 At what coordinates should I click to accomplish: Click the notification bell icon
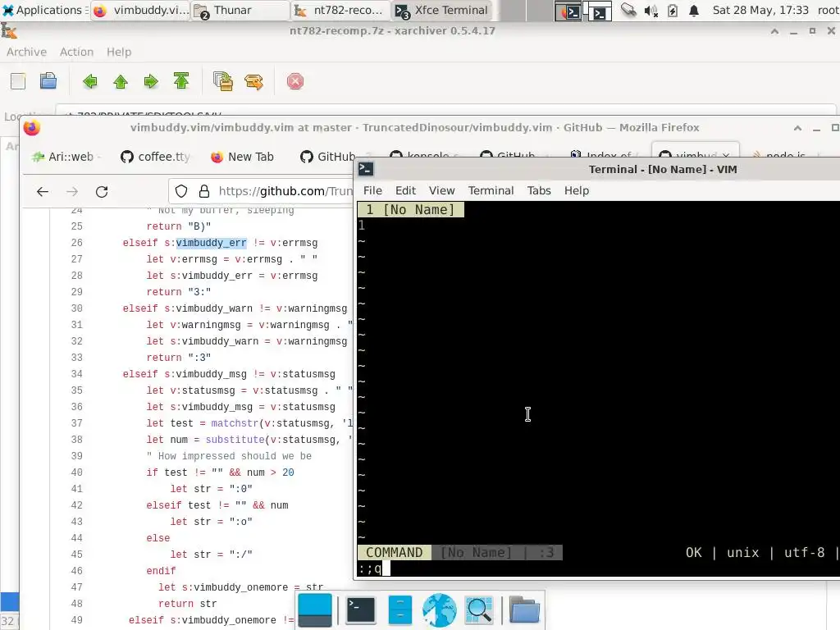694,11
